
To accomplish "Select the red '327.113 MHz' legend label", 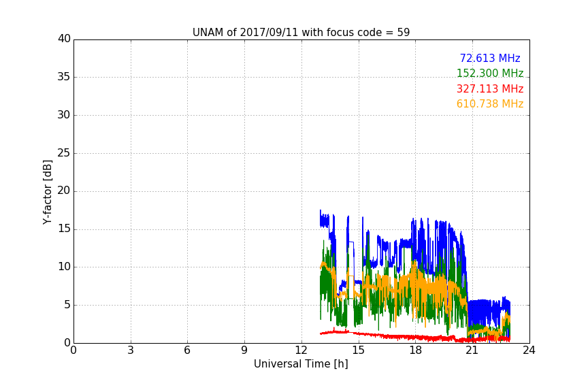I will (490, 88).
